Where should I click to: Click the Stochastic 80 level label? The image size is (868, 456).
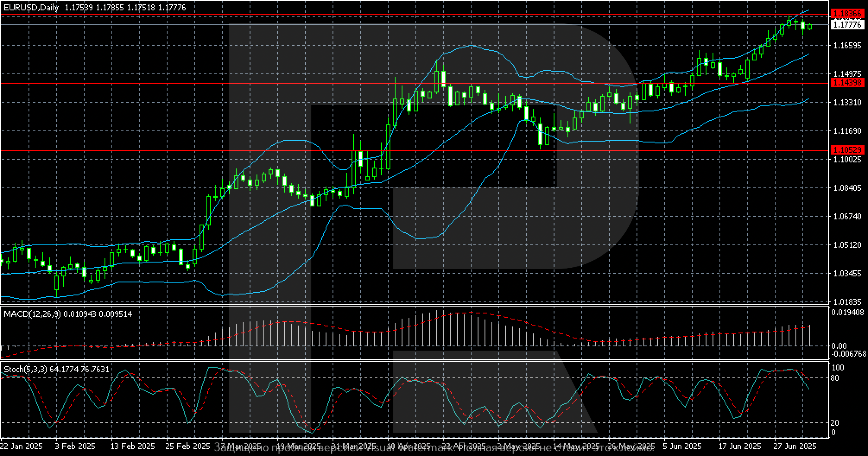click(x=835, y=378)
